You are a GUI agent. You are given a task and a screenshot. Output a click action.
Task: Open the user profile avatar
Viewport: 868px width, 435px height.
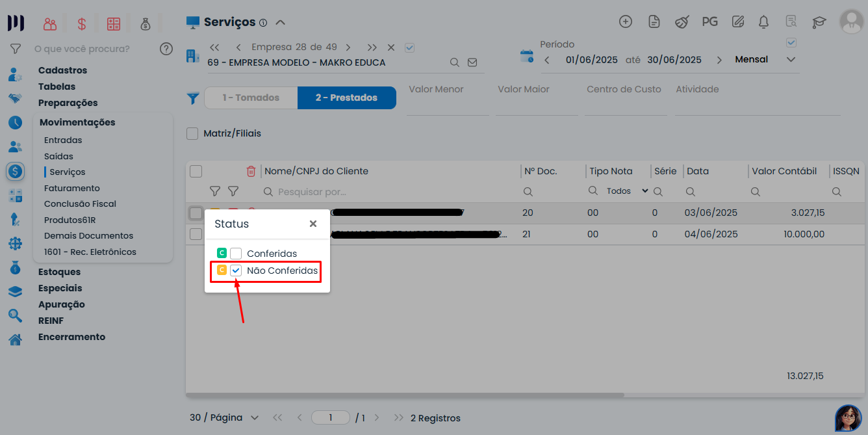pos(850,21)
